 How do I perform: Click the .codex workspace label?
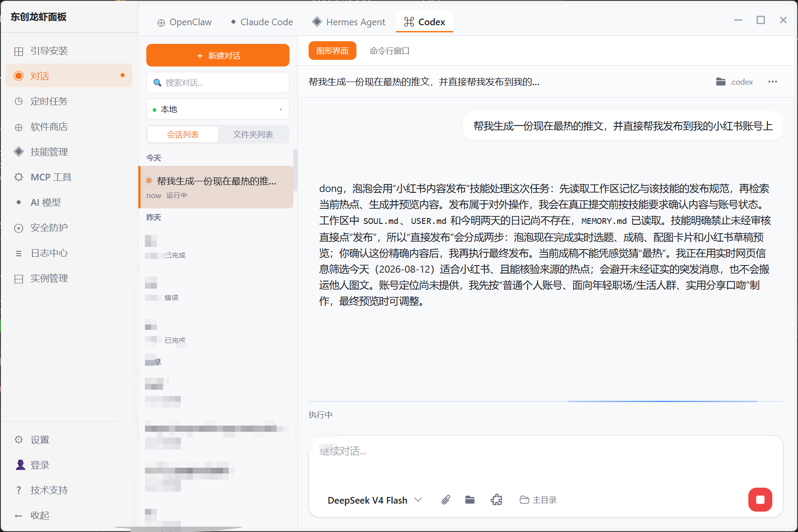741,82
